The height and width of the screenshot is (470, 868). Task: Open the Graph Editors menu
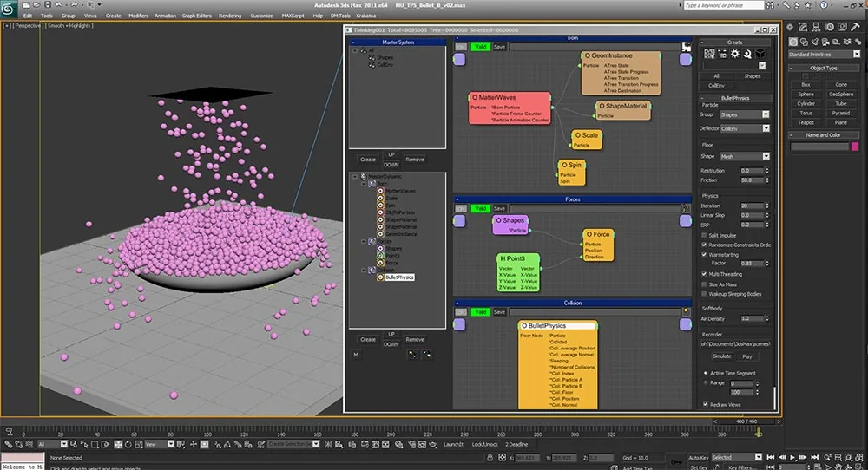(x=196, y=16)
